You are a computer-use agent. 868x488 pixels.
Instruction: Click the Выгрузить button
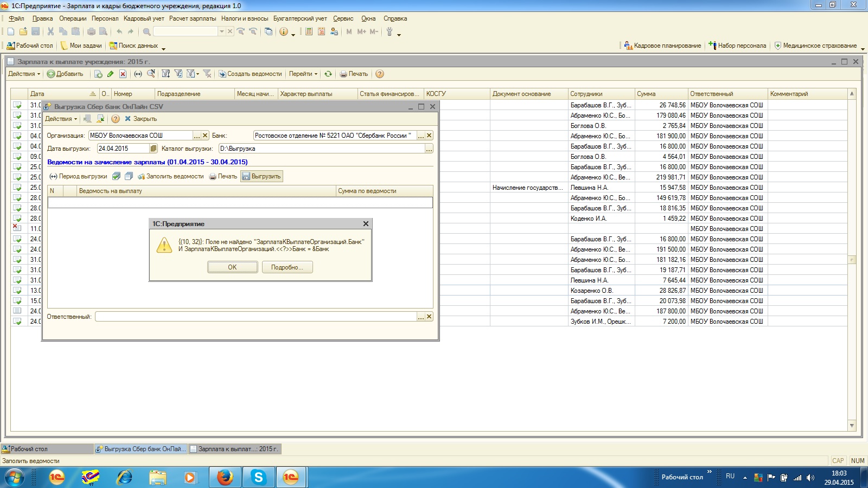click(261, 176)
